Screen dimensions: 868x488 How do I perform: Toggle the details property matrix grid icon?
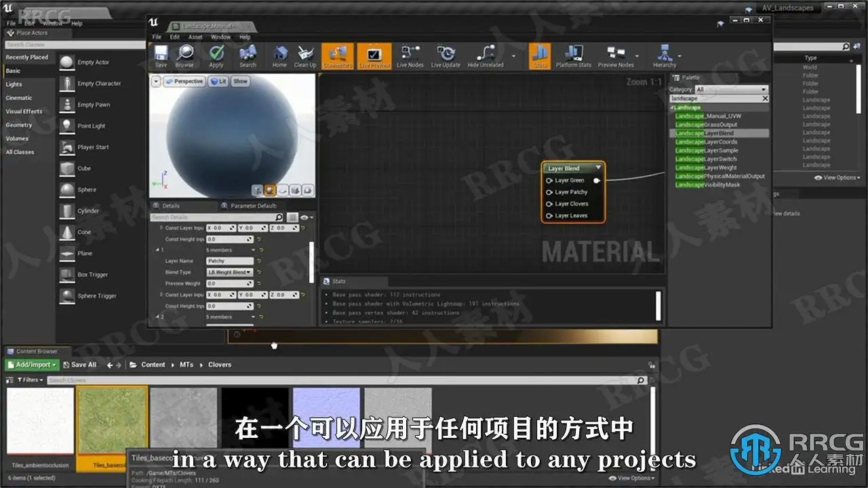click(x=292, y=217)
